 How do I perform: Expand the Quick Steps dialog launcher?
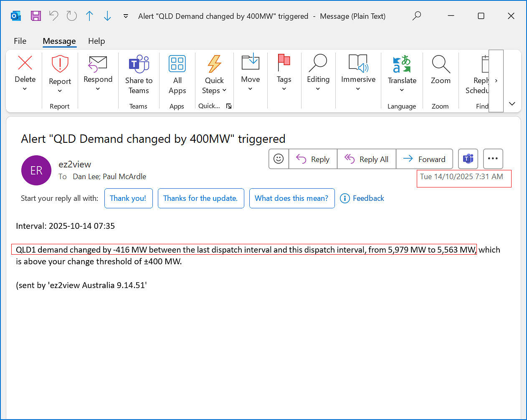click(229, 106)
